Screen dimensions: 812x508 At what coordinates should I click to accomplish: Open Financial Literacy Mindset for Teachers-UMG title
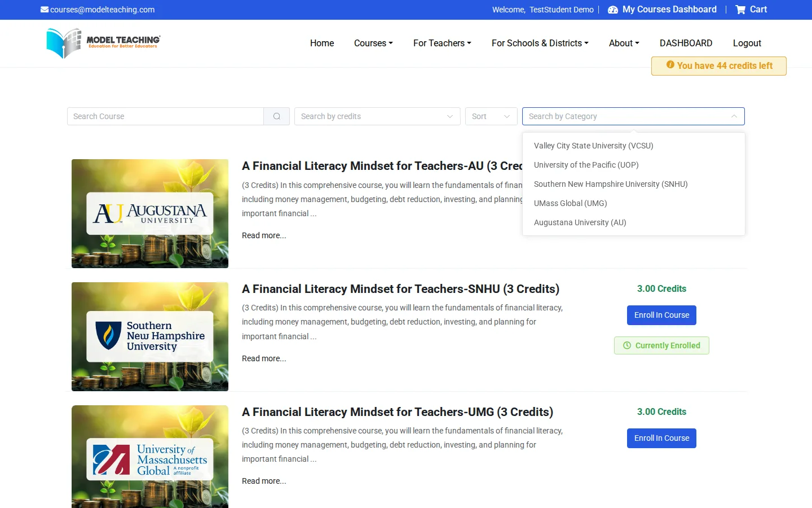[x=398, y=412]
